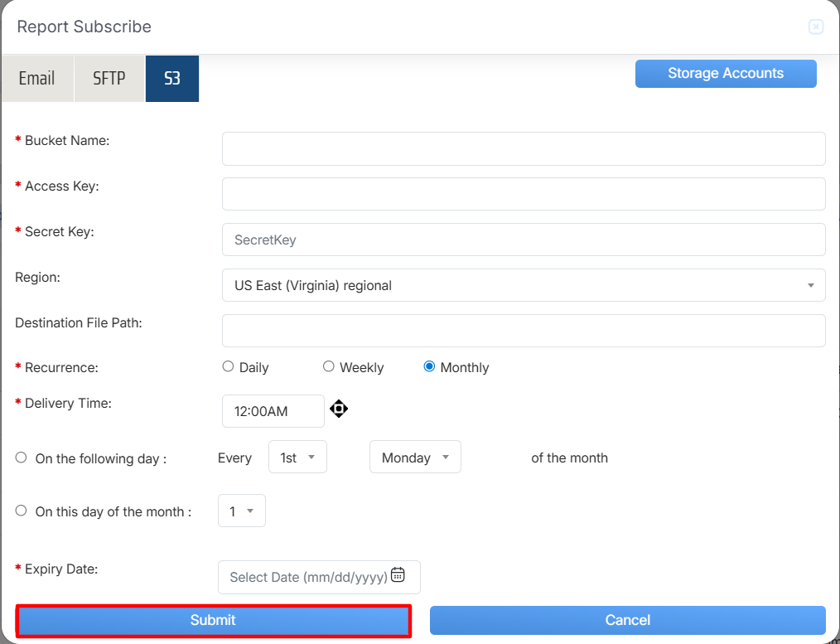Switch to the SFTP tab

(x=109, y=79)
